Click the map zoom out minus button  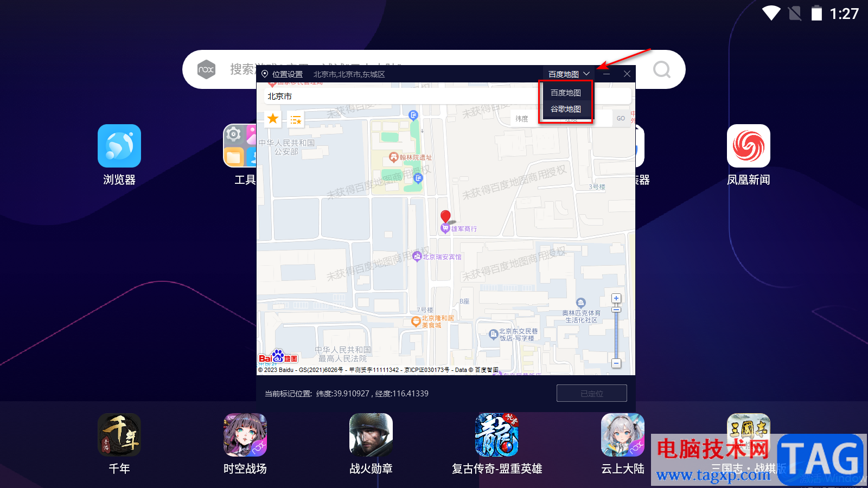616,363
